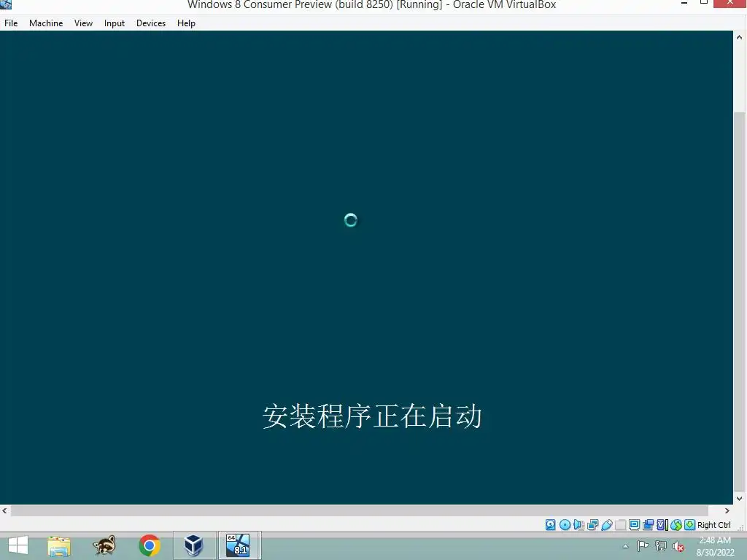The height and width of the screenshot is (560, 747).
Task: Click the shared folders status icon
Action: pyautogui.click(x=620, y=525)
